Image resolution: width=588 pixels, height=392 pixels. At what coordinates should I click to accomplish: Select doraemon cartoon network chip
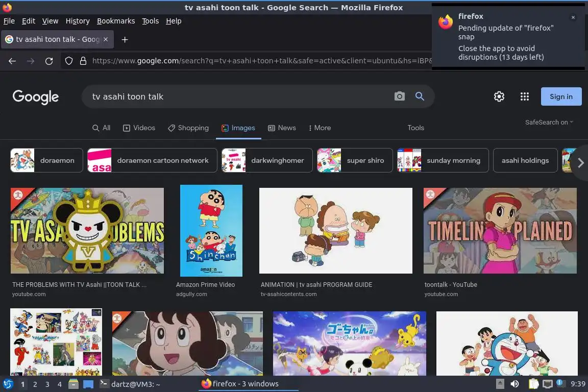(x=152, y=160)
